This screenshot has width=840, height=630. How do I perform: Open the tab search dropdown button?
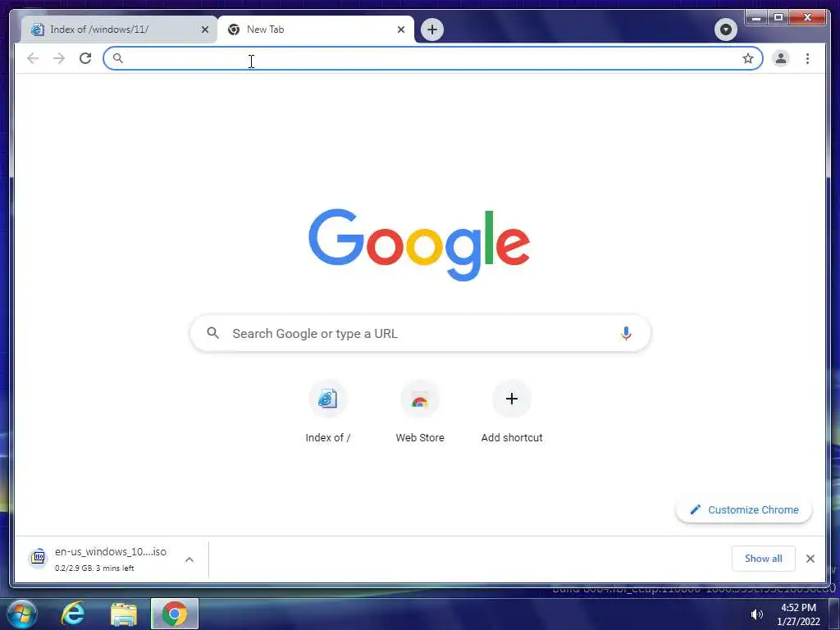point(725,30)
